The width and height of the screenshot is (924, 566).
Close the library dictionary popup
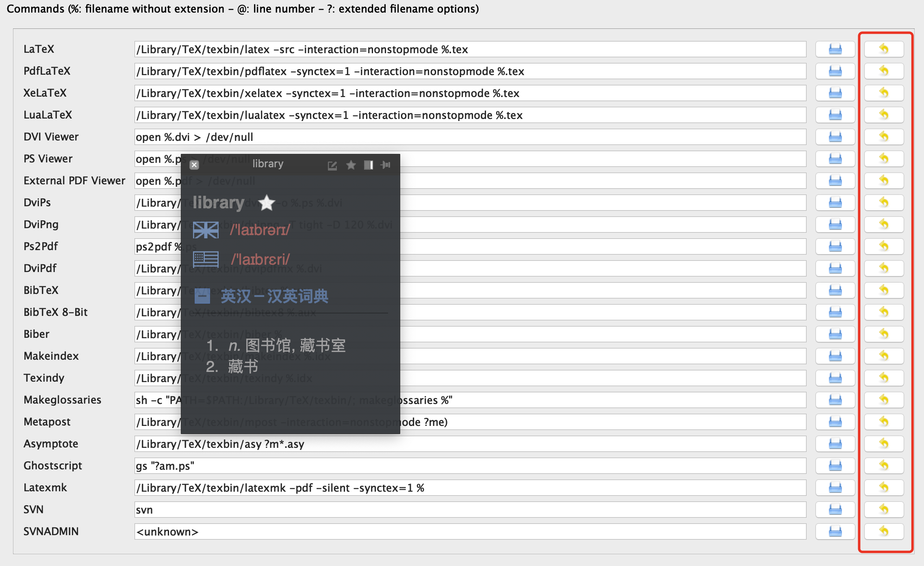coord(194,165)
